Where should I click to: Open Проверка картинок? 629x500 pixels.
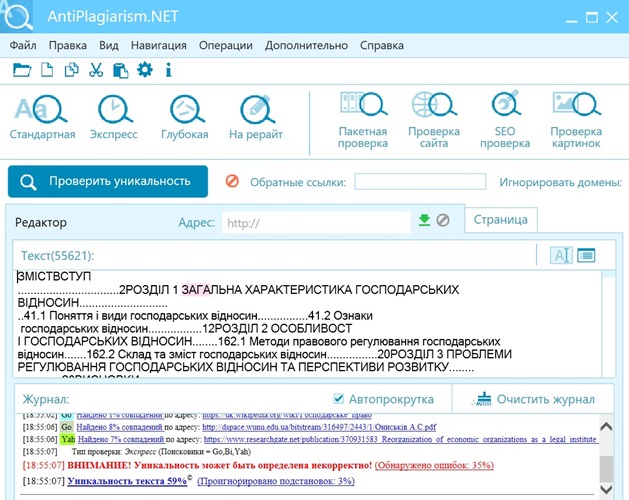(x=576, y=120)
